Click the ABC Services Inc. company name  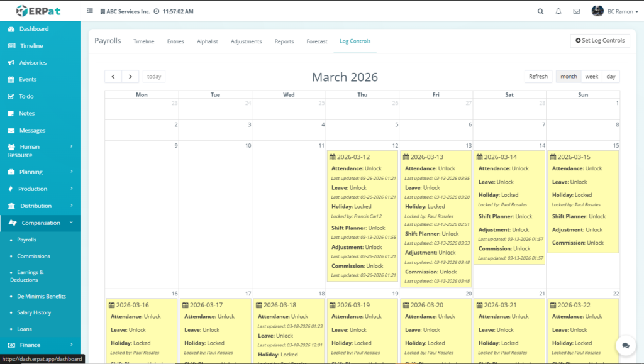128,11
